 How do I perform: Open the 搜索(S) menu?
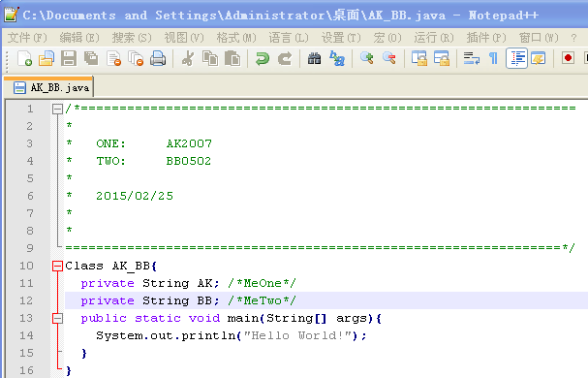tap(132, 38)
